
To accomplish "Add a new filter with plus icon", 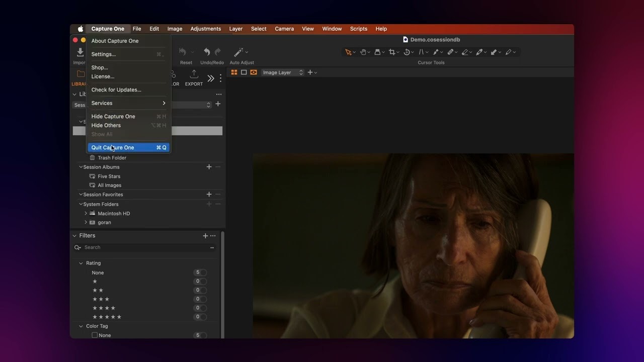I will pos(205,236).
